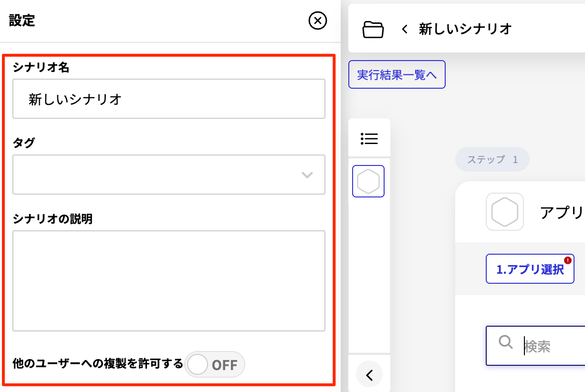Screen dimensions: 585x392
Task: Collapse the sidebar with the bottom chevron
Action: pyautogui.click(x=369, y=375)
